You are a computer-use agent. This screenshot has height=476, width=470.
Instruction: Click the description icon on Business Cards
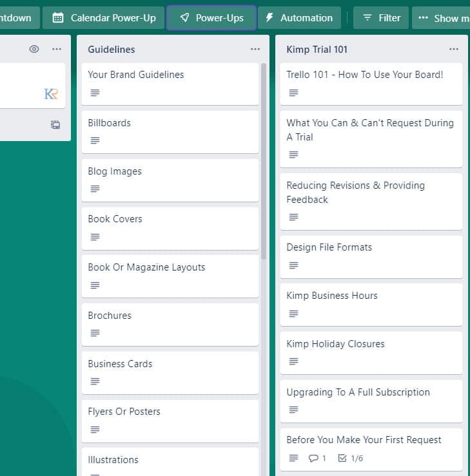tap(95, 381)
